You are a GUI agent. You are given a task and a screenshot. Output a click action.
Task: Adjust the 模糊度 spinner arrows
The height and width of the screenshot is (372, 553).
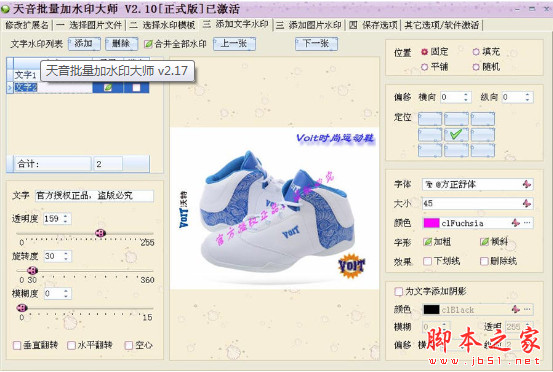(66, 294)
